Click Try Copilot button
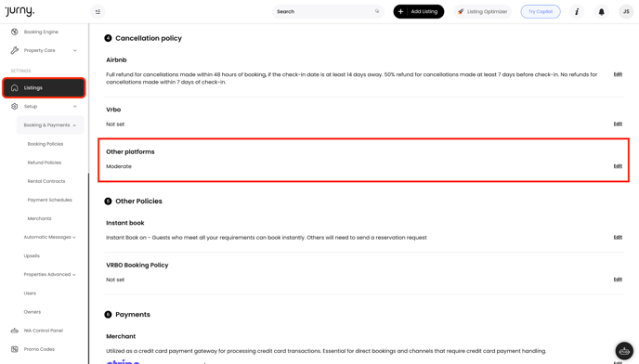Image resolution: width=639 pixels, height=364 pixels. click(x=541, y=12)
